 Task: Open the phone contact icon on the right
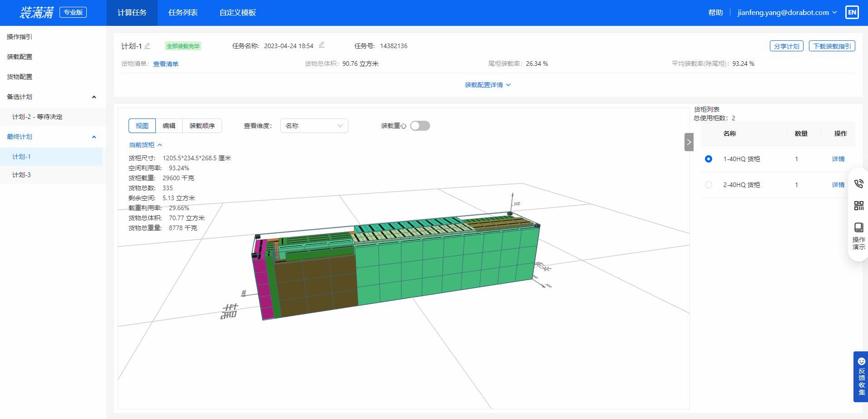(859, 183)
